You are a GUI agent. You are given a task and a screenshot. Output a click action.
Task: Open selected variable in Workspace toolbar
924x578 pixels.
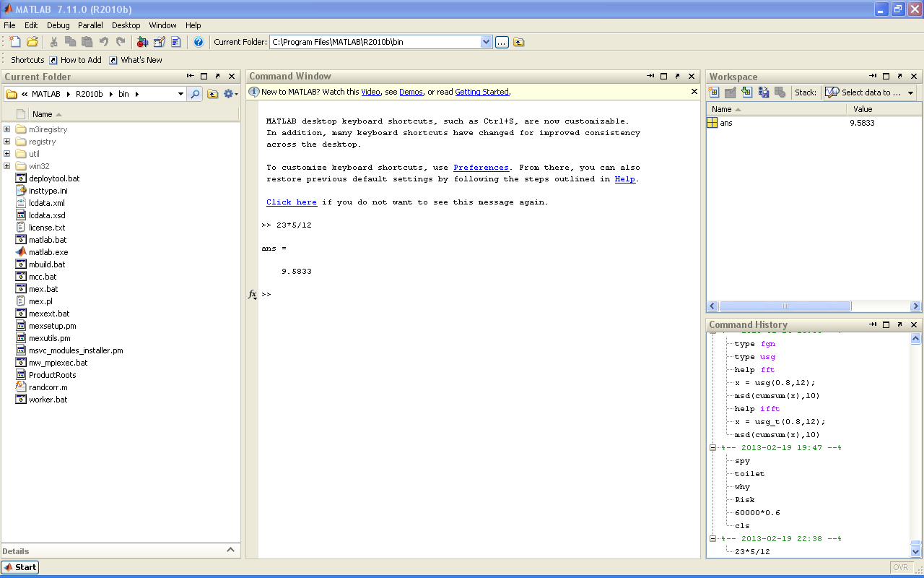[731, 92]
